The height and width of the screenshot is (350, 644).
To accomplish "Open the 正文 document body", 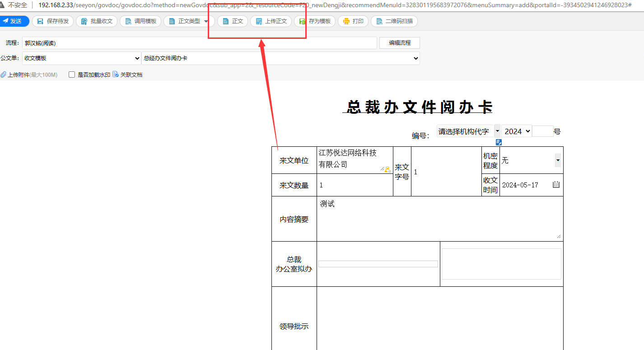I will pyautogui.click(x=233, y=21).
